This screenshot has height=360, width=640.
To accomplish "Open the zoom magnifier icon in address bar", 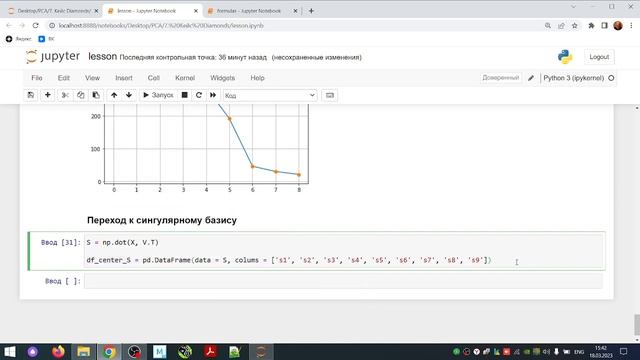I will 548,26.
